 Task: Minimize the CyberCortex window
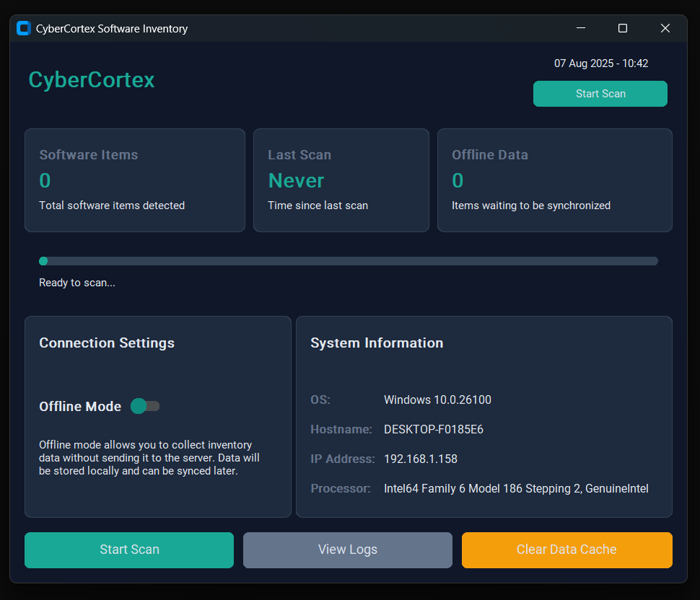581,28
